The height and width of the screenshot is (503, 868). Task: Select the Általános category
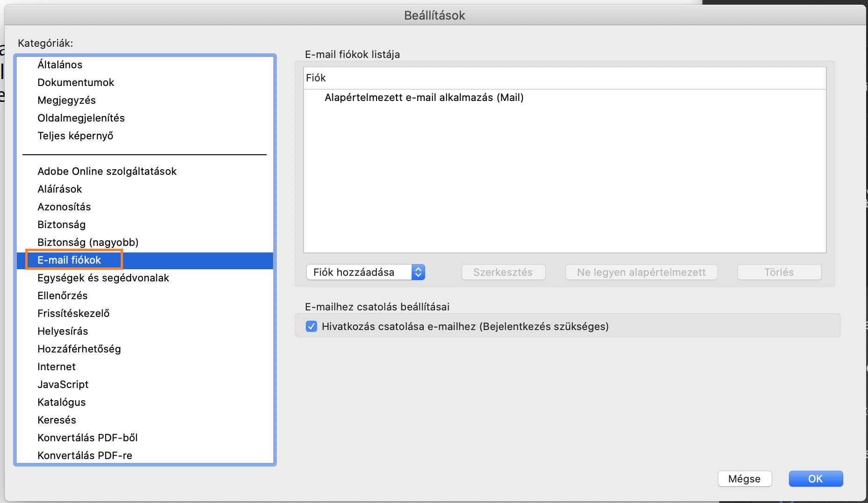[x=145, y=65]
